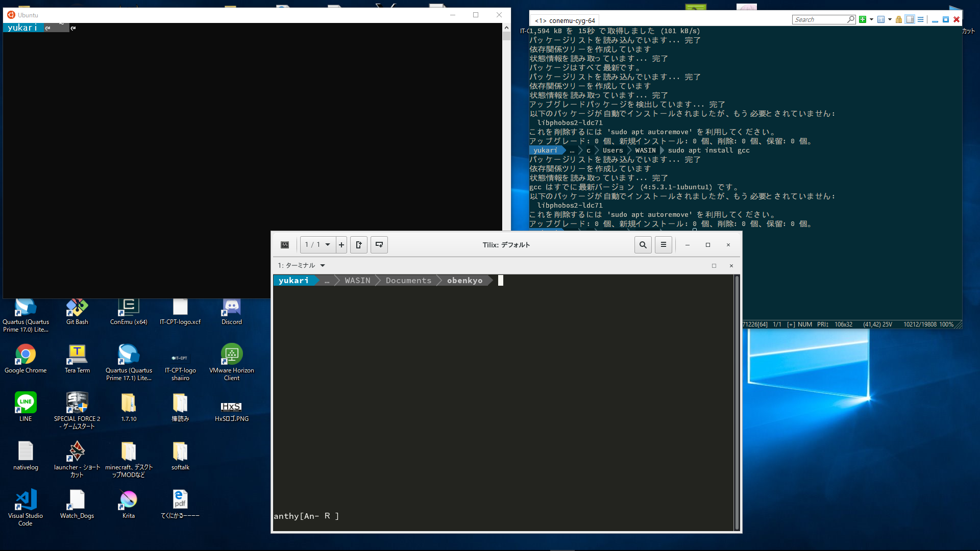Maximize the Tilix terminal pane
The image size is (980, 551).
click(x=714, y=266)
